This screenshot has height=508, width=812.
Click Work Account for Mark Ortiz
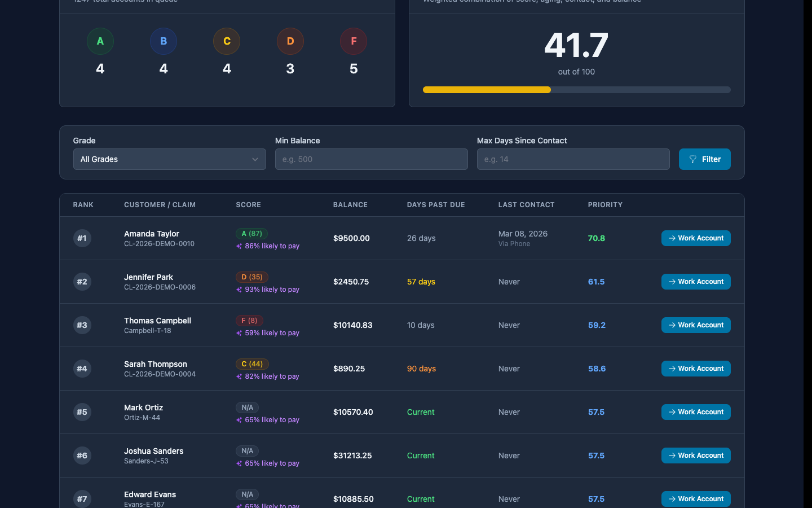696,412
